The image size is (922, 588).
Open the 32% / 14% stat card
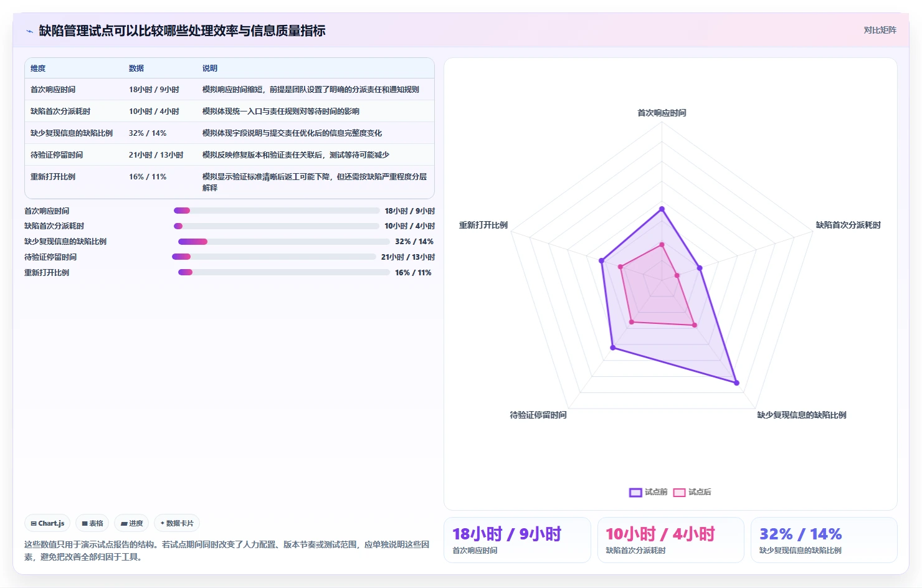pyautogui.click(x=824, y=540)
